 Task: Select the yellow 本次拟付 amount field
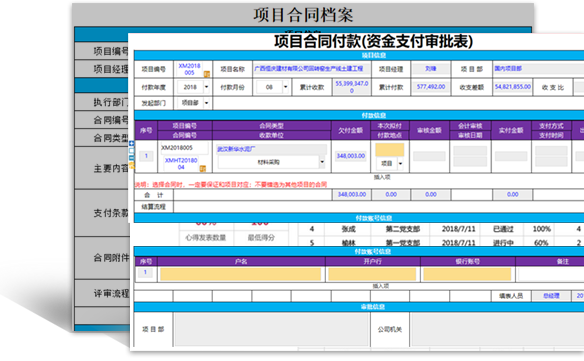(390, 150)
